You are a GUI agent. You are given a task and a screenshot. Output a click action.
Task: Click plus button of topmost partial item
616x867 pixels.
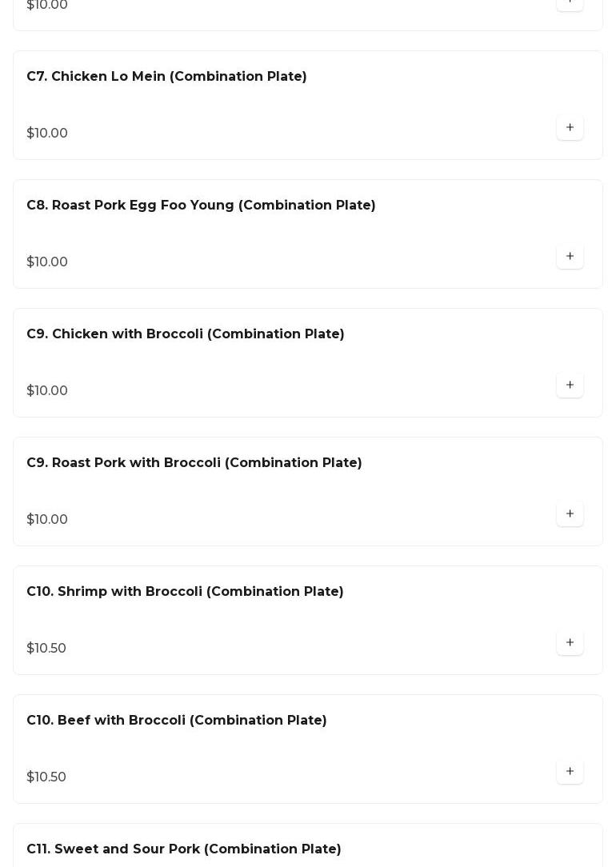point(570,3)
